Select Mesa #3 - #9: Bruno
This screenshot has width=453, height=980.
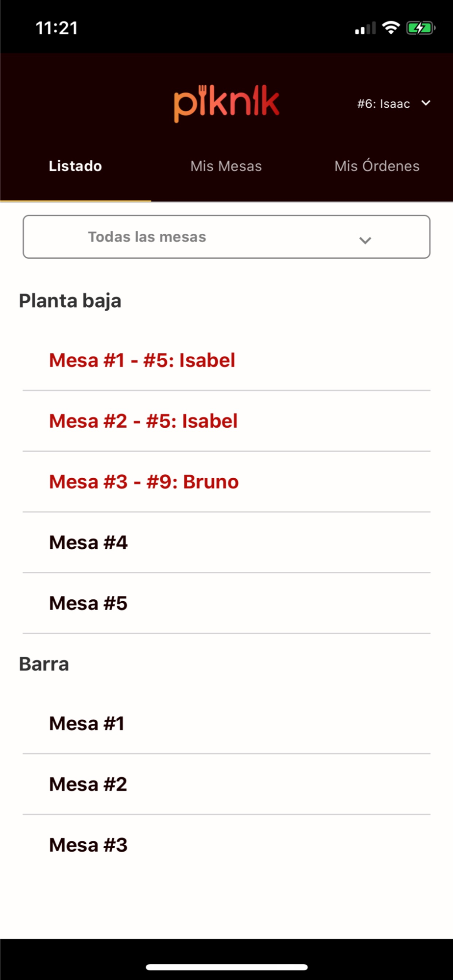(226, 482)
